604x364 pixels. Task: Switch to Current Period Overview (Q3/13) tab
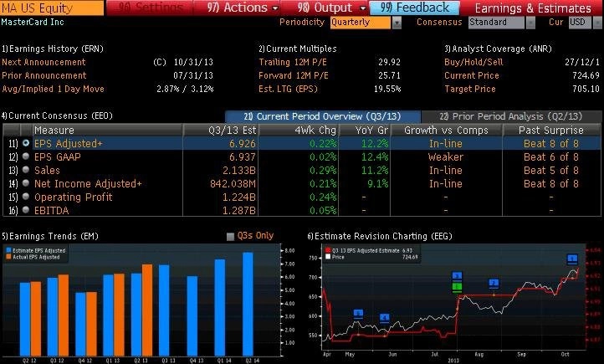point(322,116)
